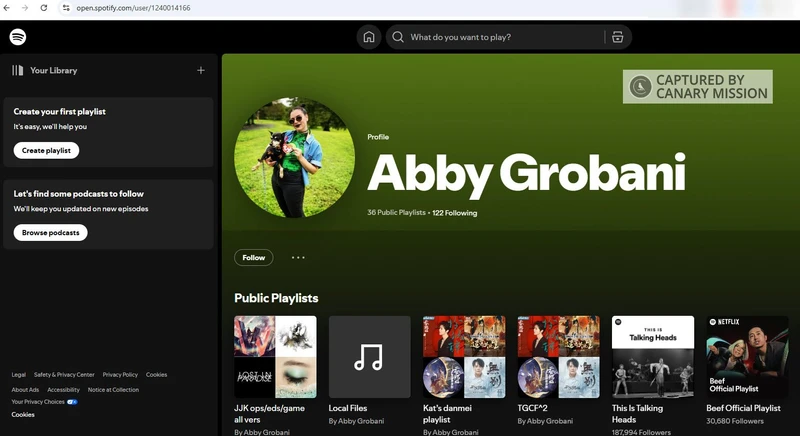Open the 36 Public Playlists link

point(396,213)
